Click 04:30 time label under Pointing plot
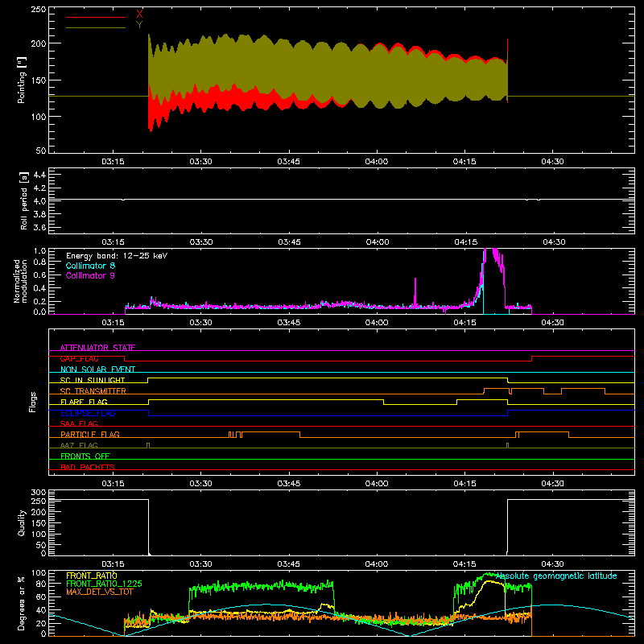The width and height of the screenshot is (644, 644). click(552, 162)
